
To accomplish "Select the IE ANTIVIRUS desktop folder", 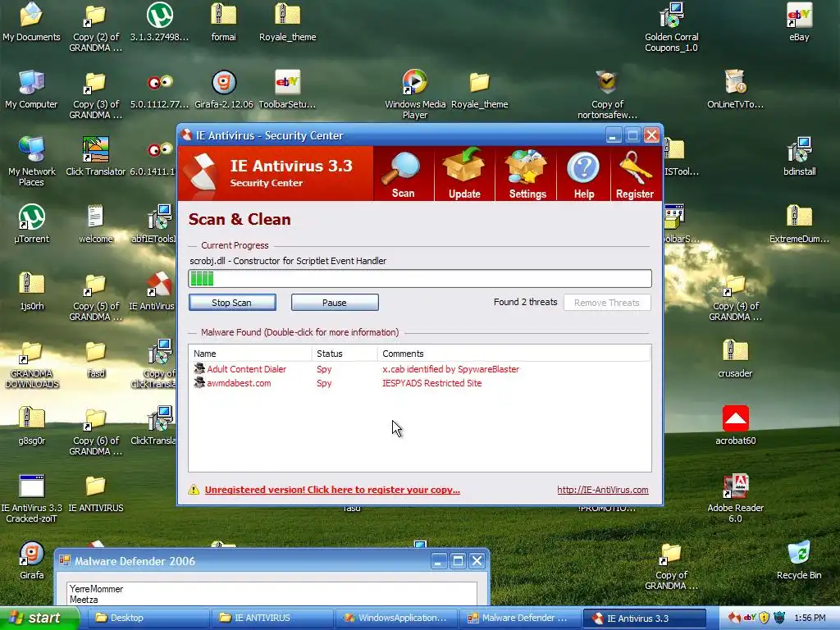I will pos(95,493).
